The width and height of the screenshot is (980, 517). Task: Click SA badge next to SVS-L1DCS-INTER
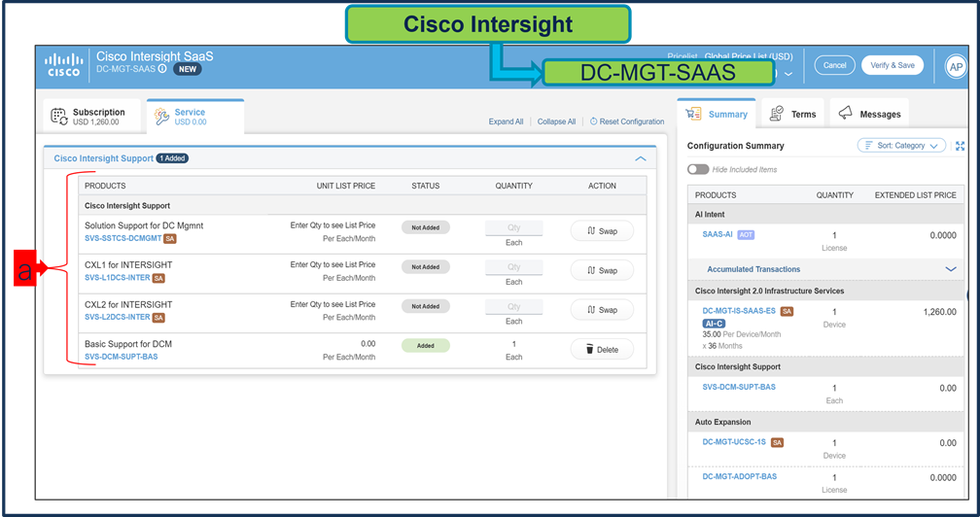point(158,278)
